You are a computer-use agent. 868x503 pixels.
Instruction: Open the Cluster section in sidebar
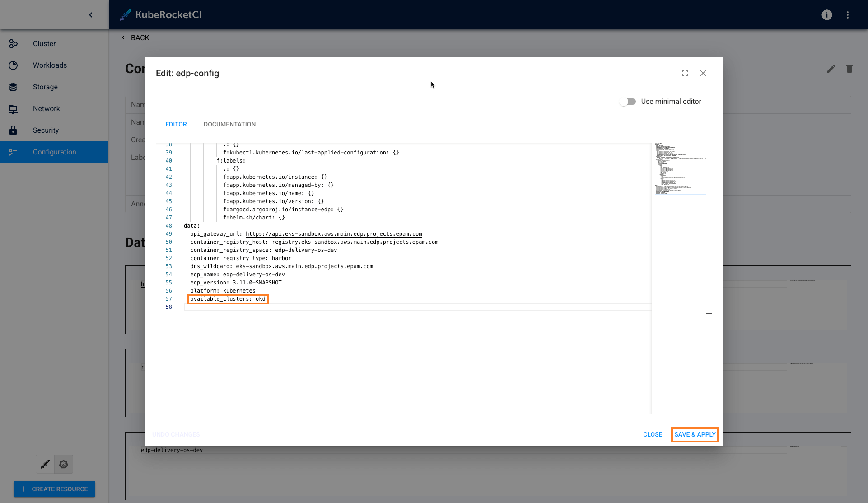[x=44, y=43]
